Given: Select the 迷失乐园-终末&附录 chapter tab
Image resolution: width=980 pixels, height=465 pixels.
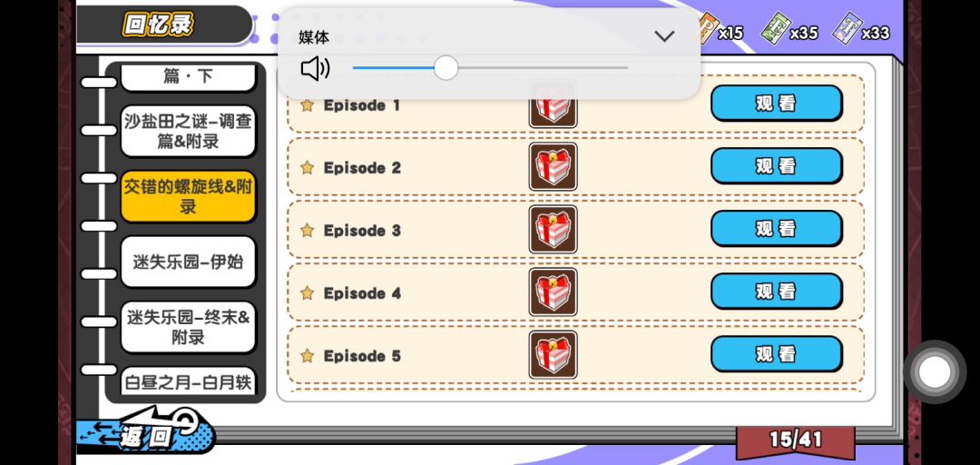Looking at the screenshot, I should point(188,327).
